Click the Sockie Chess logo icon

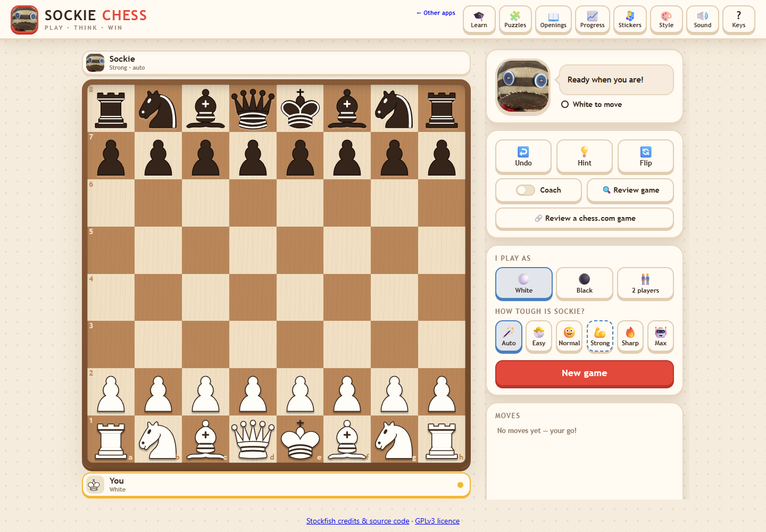point(24,20)
